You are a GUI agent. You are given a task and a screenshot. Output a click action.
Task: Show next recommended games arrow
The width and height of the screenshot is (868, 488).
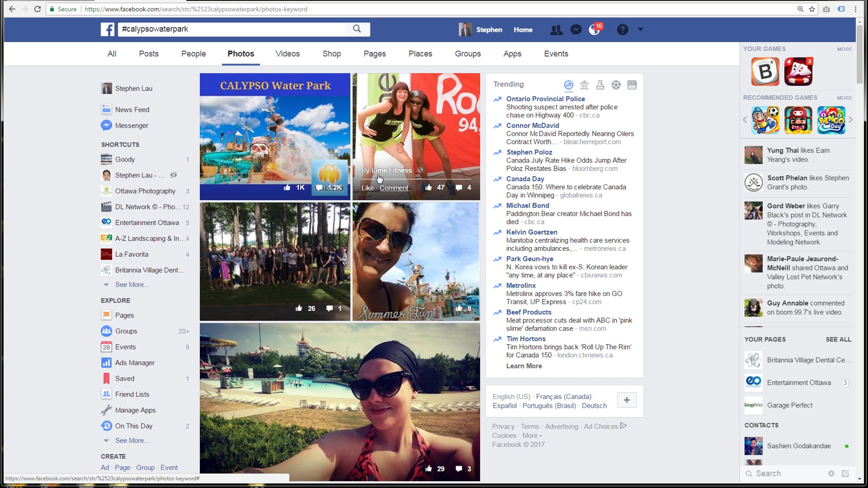point(851,120)
